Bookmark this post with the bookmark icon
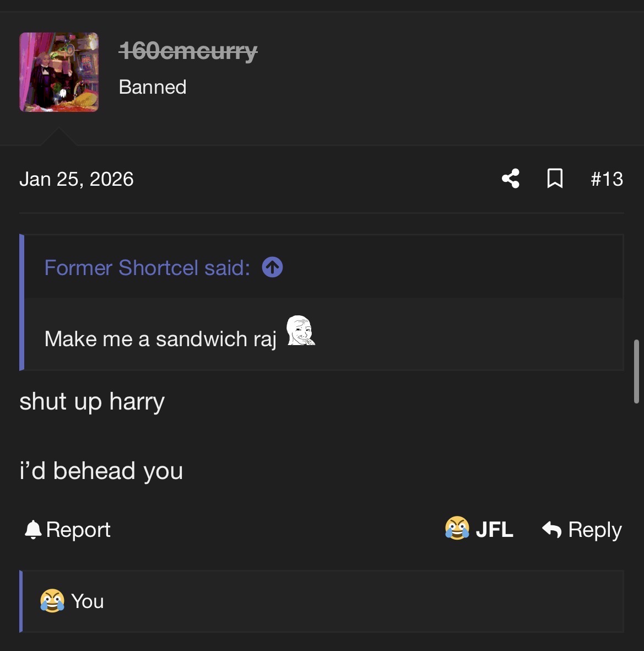The width and height of the screenshot is (644, 651). pyautogui.click(x=555, y=179)
